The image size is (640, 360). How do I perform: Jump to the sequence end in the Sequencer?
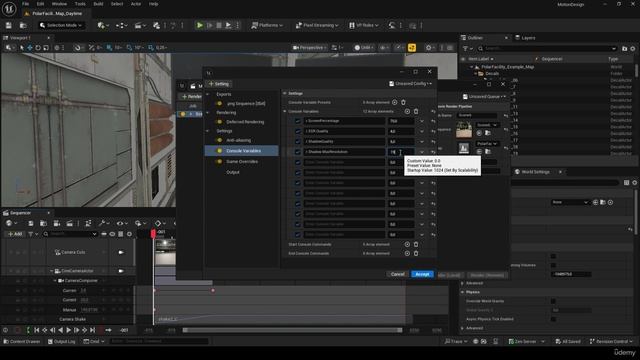tap(93, 330)
